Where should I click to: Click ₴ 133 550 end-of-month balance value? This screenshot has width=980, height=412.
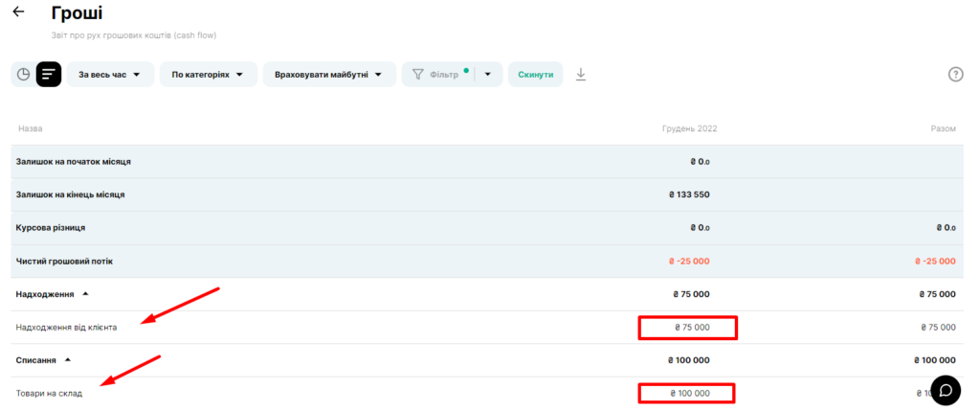click(689, 195)
